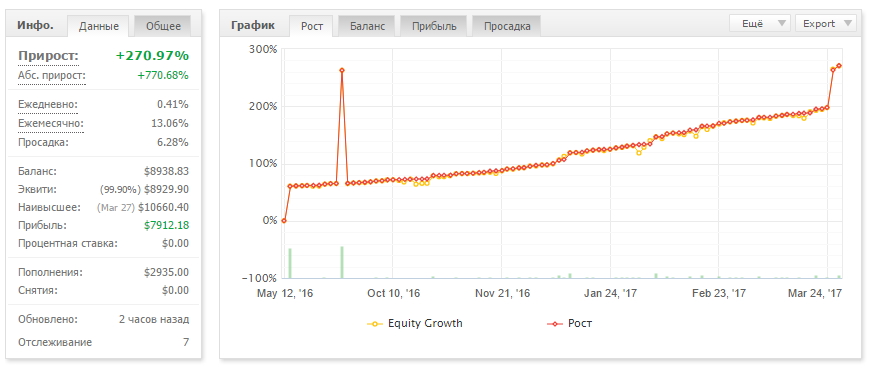Screen dimensions: 870x375
Task: Click the tall green volume bar near May 12
Action: tap(290, 263)
